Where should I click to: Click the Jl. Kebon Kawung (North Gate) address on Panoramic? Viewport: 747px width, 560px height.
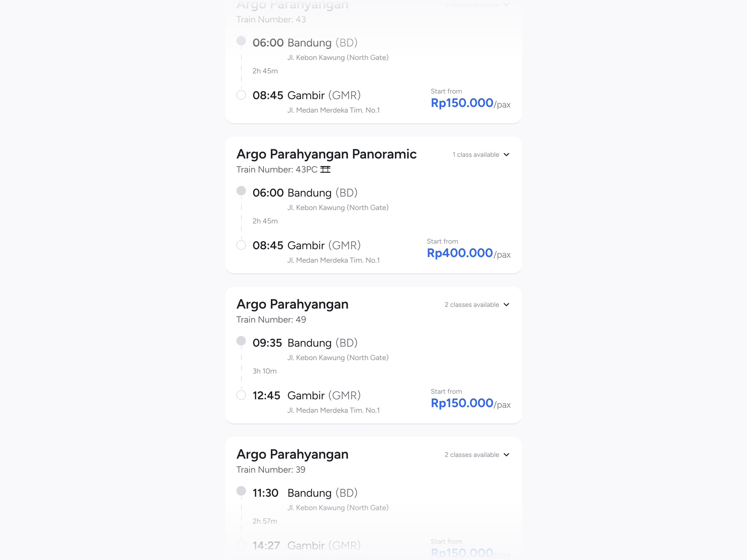point(338,207)
